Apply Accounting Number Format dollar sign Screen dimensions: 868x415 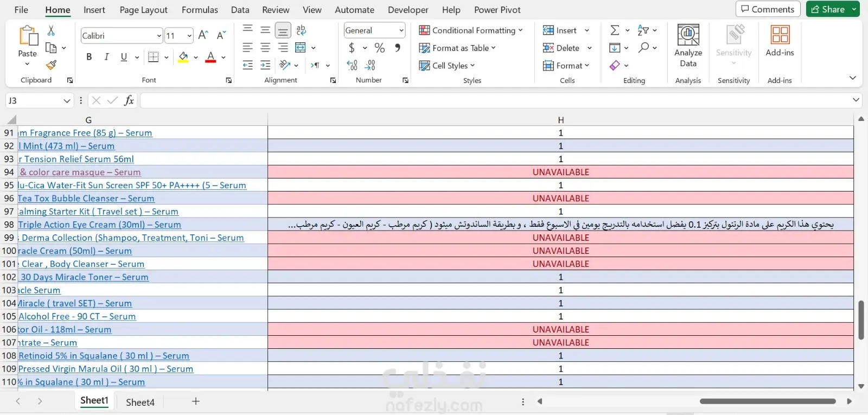(352, 48)
